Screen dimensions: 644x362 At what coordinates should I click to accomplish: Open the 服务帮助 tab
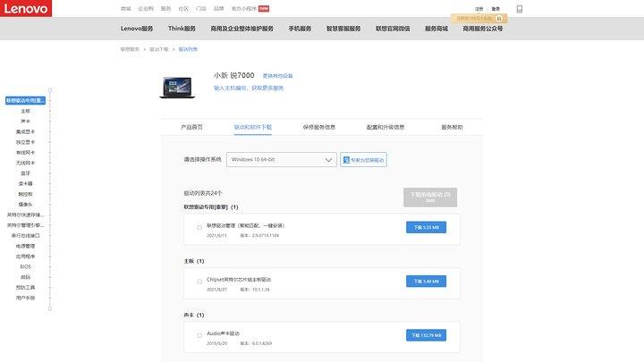point(452,127)
